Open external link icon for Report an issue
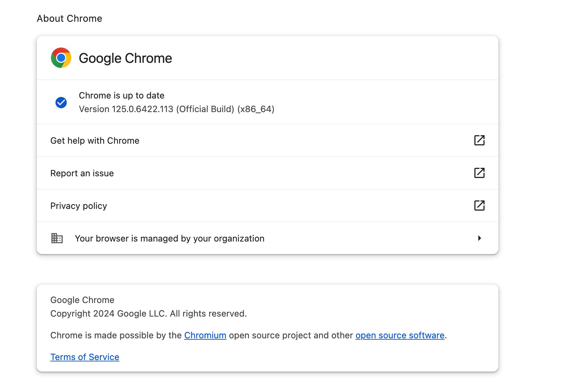This screenshot has height=392, width=563. [479, 173]
